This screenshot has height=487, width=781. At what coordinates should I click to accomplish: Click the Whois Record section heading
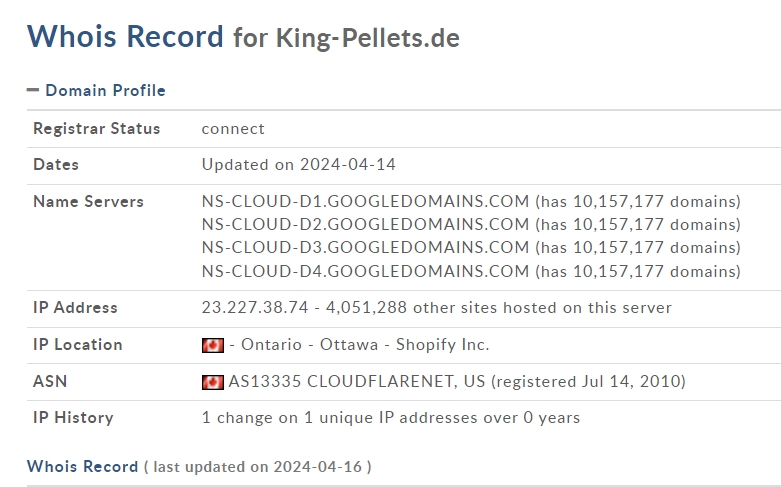82,466
